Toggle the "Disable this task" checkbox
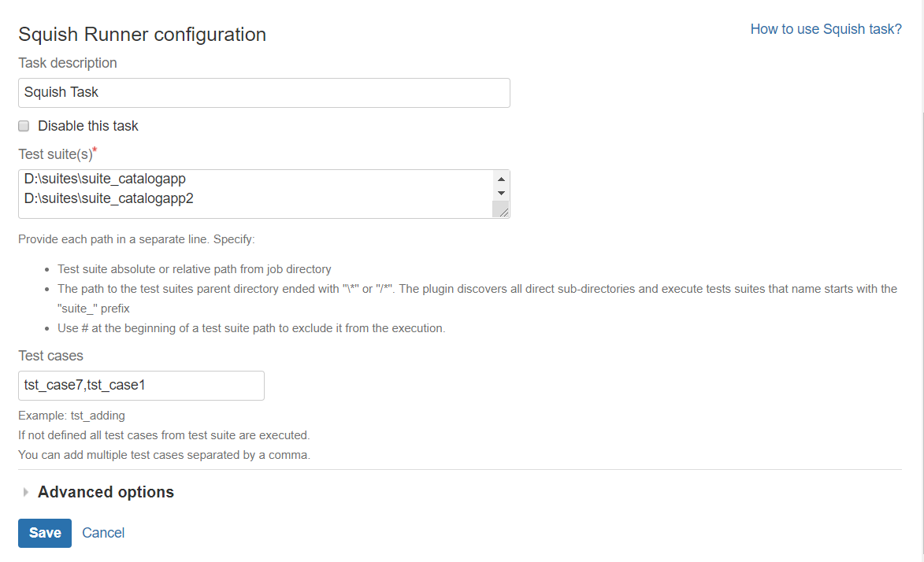 [x=24, y=126]
